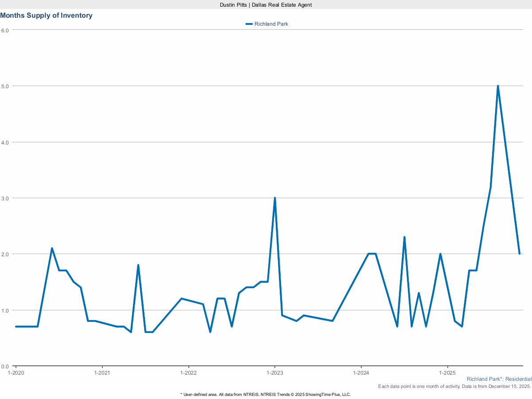Click the 1-2022 x-axis label
The image size is (532, 399).
[188, 373]
